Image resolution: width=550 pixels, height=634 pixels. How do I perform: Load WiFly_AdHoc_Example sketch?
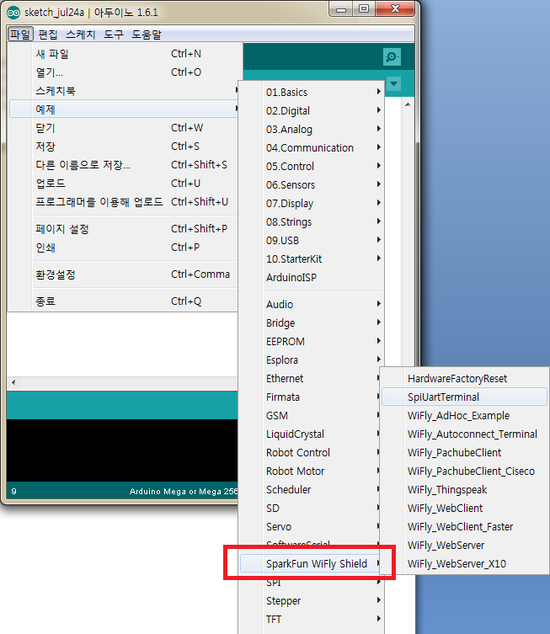464,416
